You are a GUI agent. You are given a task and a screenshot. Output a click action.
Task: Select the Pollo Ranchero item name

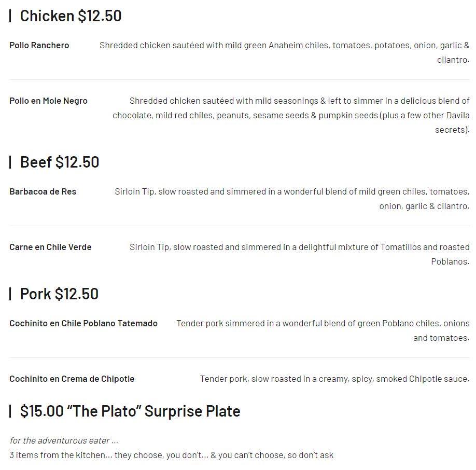click(39, 45)
